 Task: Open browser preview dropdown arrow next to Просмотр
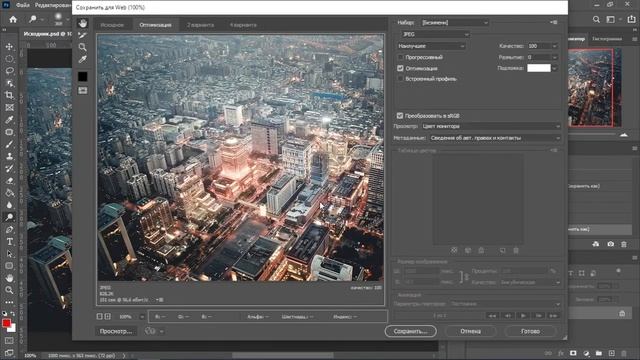coord(162,331)
